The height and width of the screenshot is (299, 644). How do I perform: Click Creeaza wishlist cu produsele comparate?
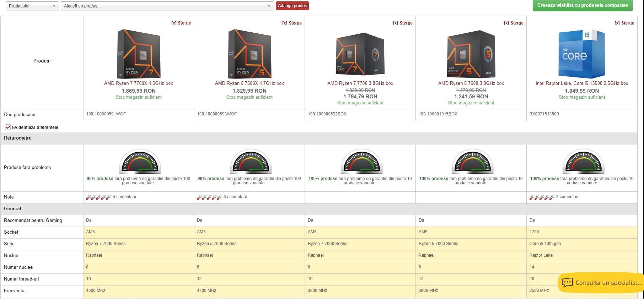(583, 5)
